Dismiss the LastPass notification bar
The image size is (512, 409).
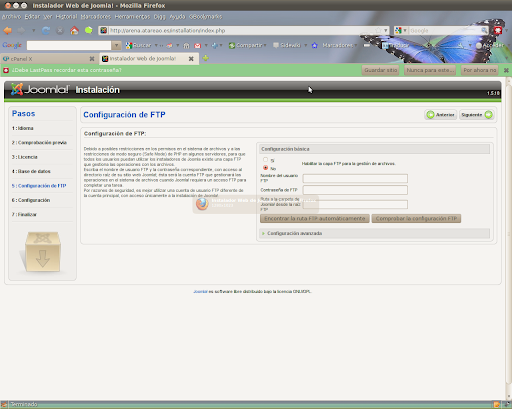pyautogui.click(x=506, y=70)
